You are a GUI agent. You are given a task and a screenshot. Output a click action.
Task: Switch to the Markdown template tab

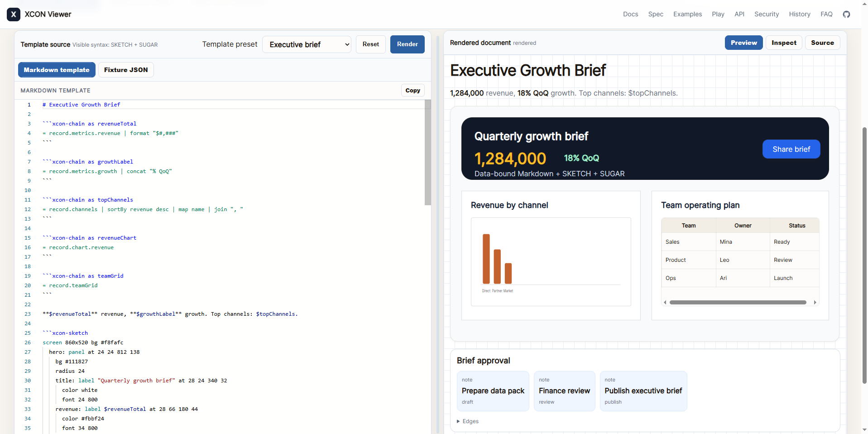coord(57,70)
